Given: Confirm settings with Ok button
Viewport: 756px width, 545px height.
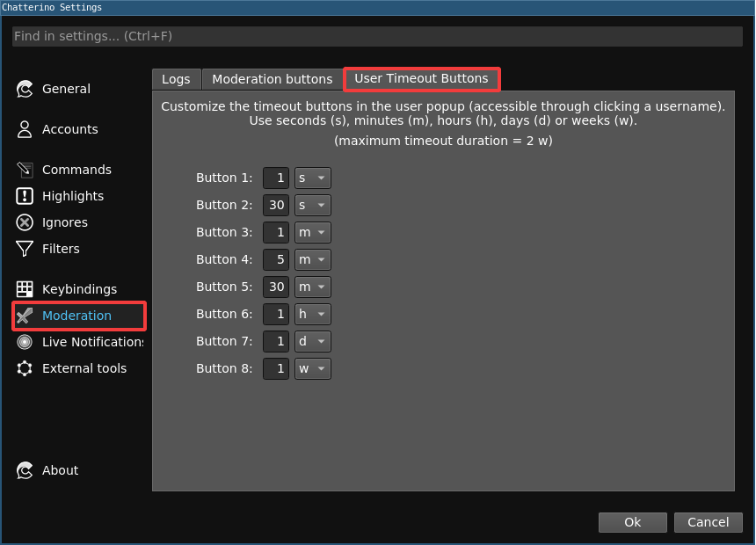Looking at the screenshot, I should point(633,522).
